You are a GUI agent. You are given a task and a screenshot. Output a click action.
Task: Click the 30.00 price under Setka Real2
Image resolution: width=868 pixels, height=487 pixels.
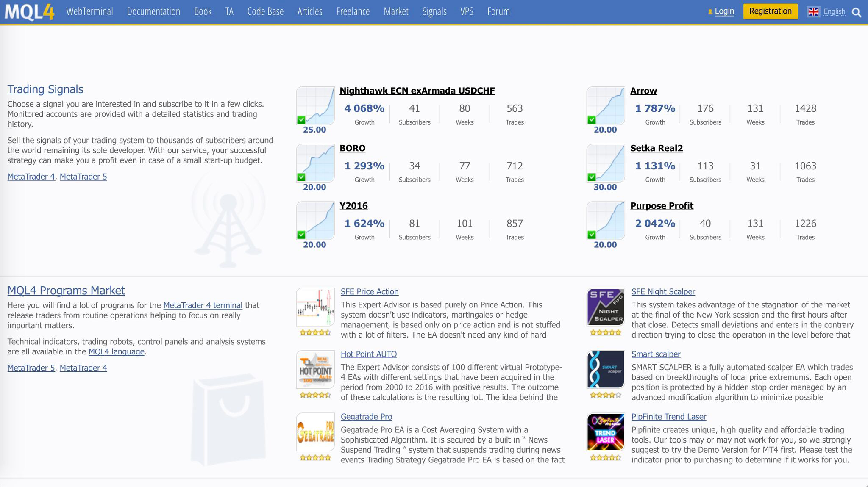tap(605, 187)
